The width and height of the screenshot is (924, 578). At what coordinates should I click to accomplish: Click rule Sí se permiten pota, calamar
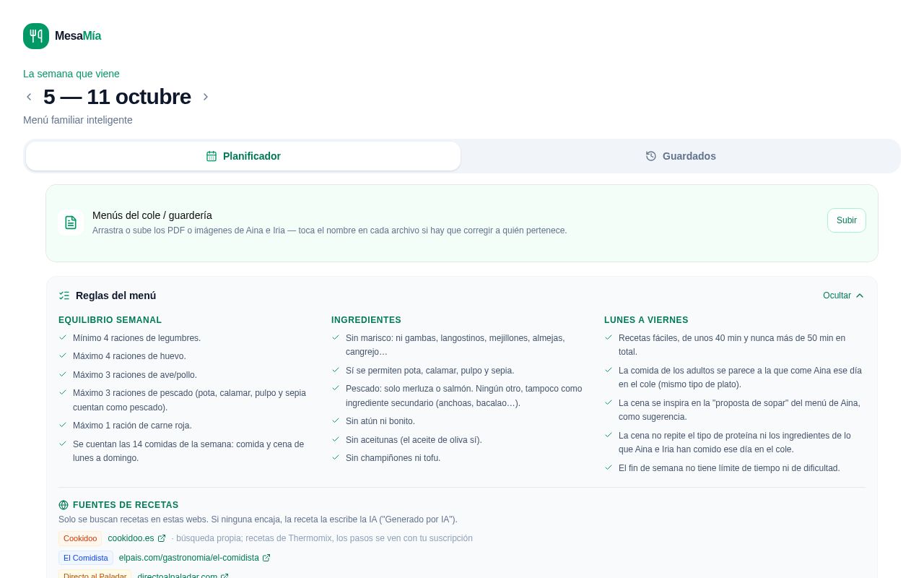point(430,371)
